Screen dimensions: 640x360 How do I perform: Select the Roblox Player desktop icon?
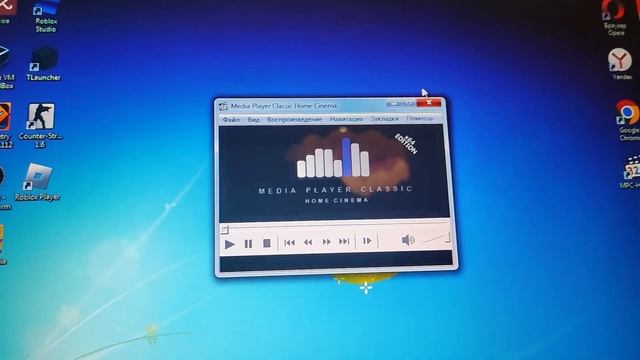tap(38, 182)
